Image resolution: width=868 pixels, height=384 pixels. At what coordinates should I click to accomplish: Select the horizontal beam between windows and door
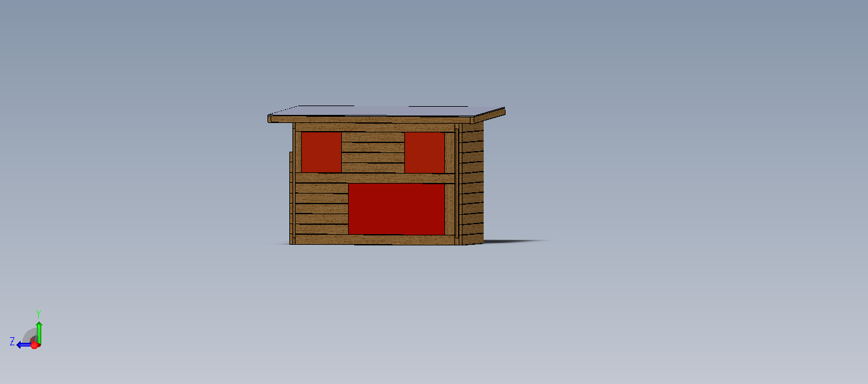(x=375, y=178)
